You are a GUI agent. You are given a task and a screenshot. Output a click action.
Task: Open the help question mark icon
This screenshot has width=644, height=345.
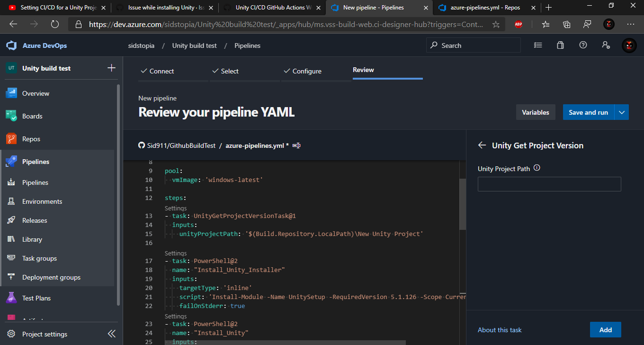[583, 45]
